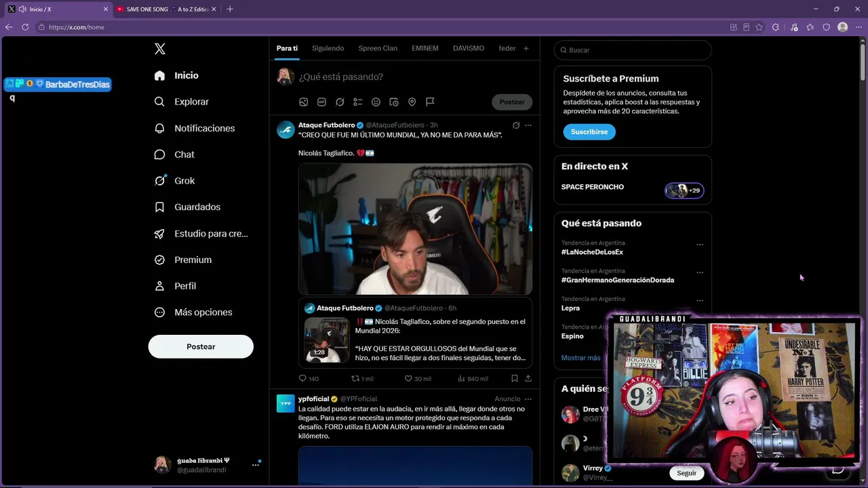The width and height of the screenshot is (868, 488).
Task: Click the Grok icon on the Ataque Futbolero post
Action: coord(516,125)
